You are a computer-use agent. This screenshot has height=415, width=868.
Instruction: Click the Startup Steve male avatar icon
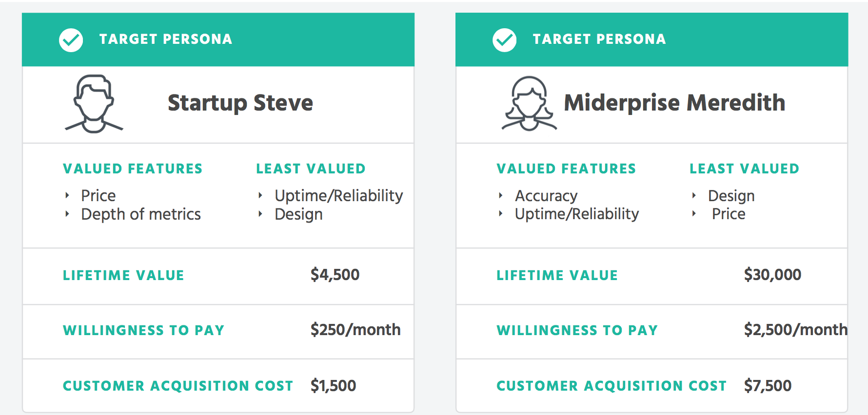[94, 104]
